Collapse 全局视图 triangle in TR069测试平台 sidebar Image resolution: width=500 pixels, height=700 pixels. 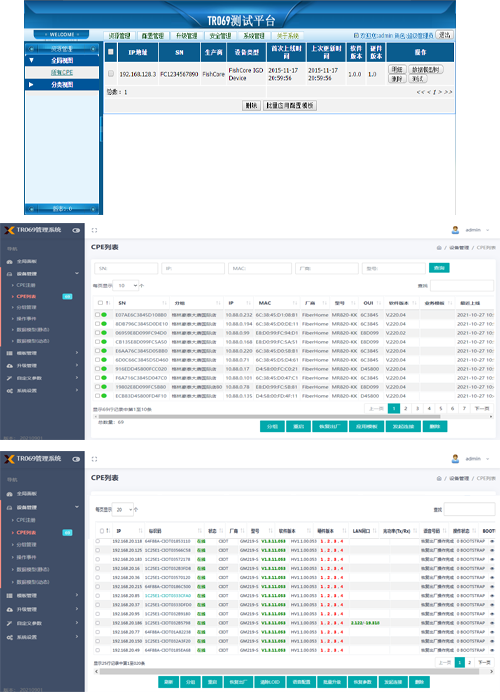31,60
